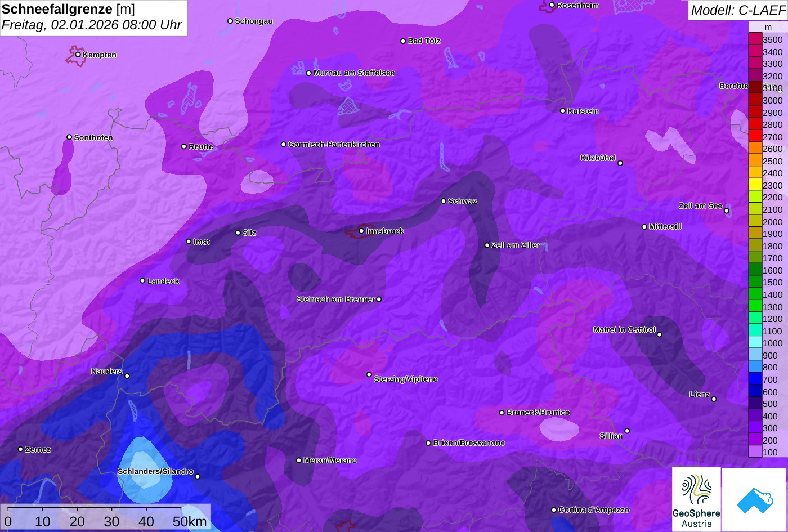The width and height of the screenshot is (788, 532).
Task: Click the Garmisch-Partenkirchen label
Action: click(334, 144)
